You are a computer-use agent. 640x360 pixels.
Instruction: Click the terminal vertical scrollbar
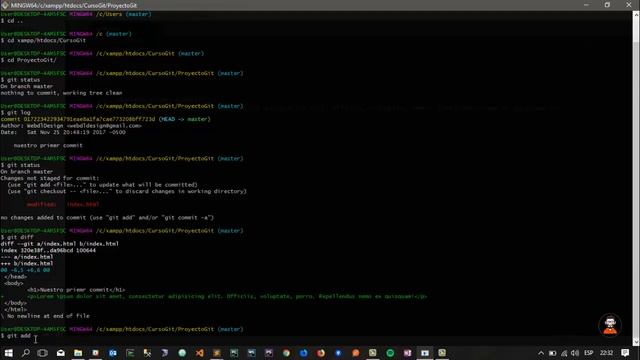tap(636, 178)
